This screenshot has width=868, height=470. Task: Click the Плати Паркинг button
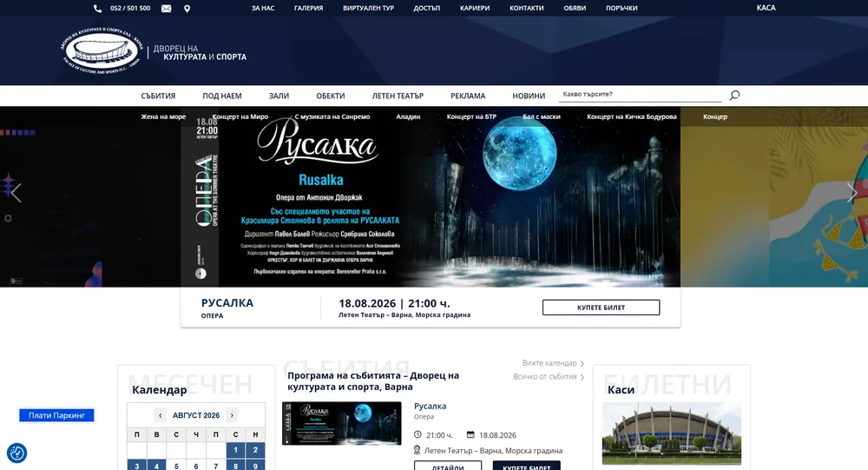point(56,415)
